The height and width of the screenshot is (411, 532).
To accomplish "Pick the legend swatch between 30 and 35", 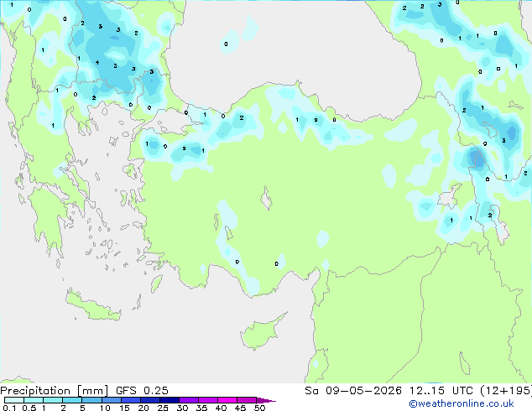I will (x=189, y=400).
